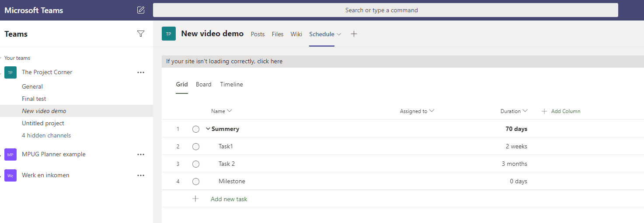Click the Microsoft Teams title
This screenshot has width=644, height=223.
(x=34, y=10)
